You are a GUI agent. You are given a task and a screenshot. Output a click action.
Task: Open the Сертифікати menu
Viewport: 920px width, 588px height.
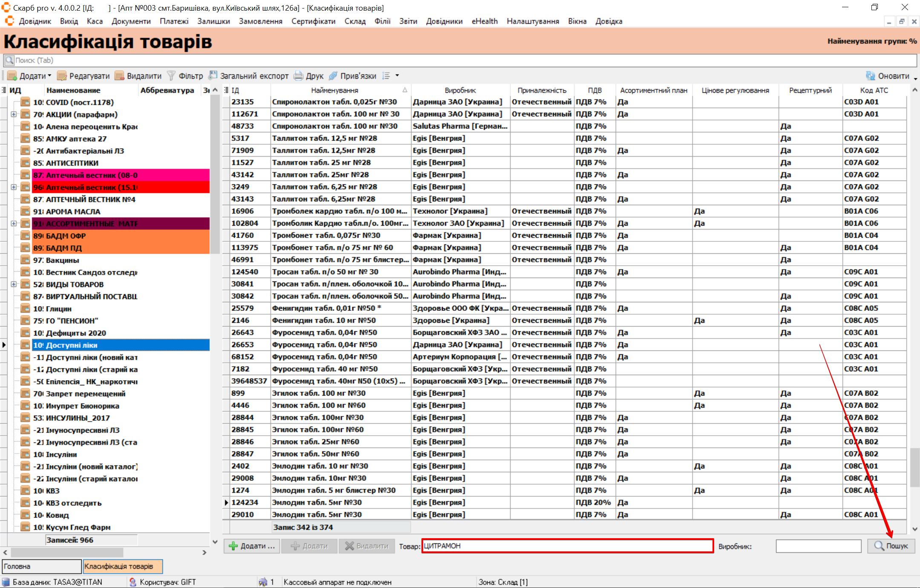[313, 21]
